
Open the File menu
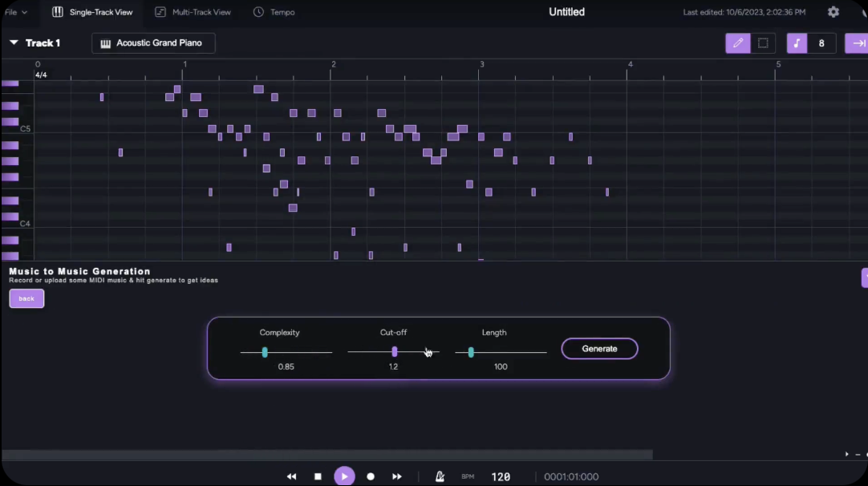click(x=18, y=12)
